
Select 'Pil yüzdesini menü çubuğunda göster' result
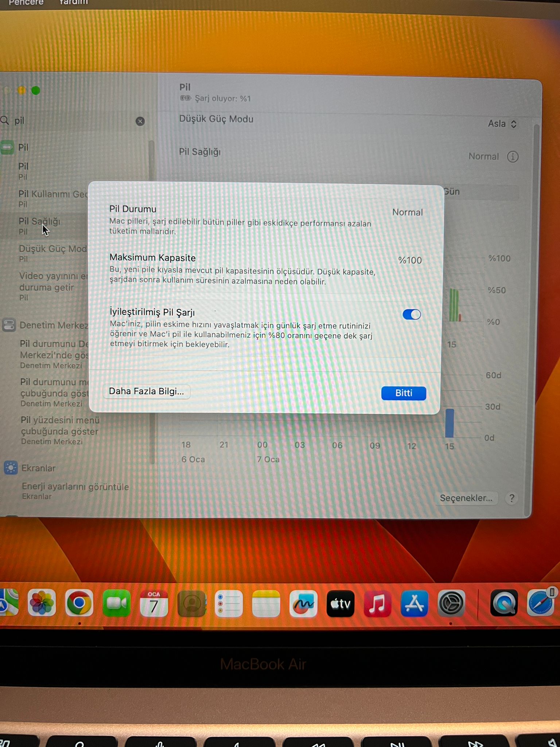[x=60, y=430]
